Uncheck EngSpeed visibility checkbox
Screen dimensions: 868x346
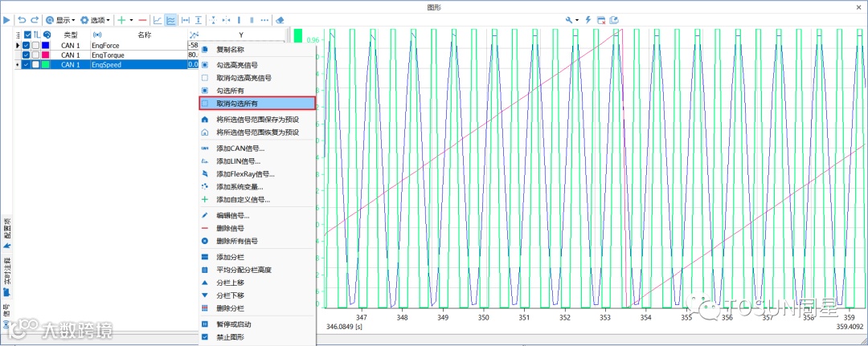tap(26, 65)
